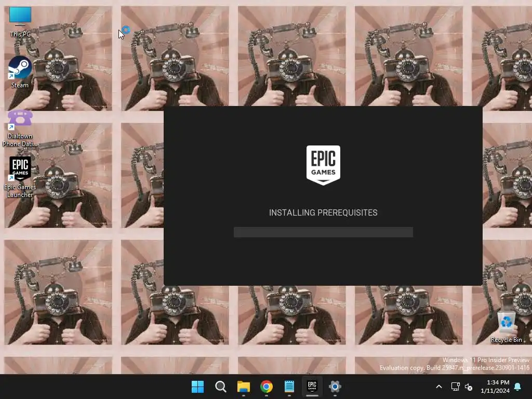Image resolution: width=532 pixels, height=399 pixels.
Task: Open Google Chrome from the taskbar
Action: 267,387
